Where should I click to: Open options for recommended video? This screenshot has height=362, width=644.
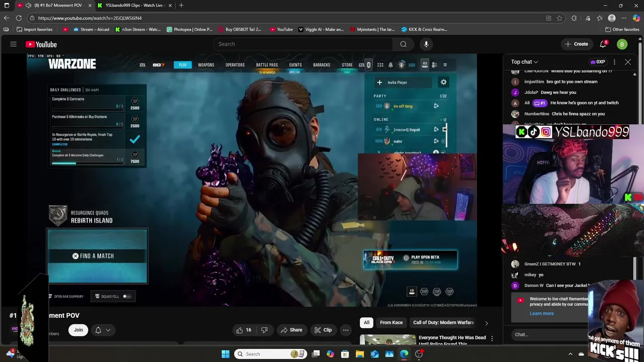point(492,338)
